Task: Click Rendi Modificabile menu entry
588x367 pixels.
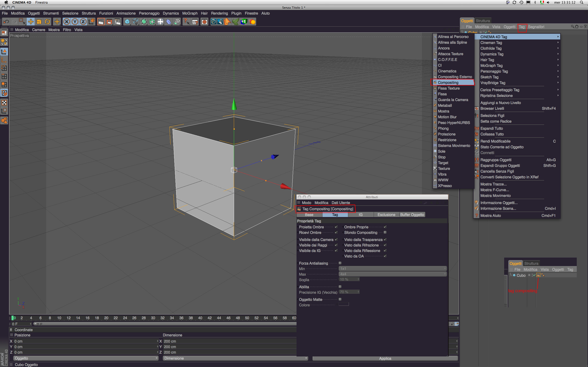Action: click(x=495, y=141)
